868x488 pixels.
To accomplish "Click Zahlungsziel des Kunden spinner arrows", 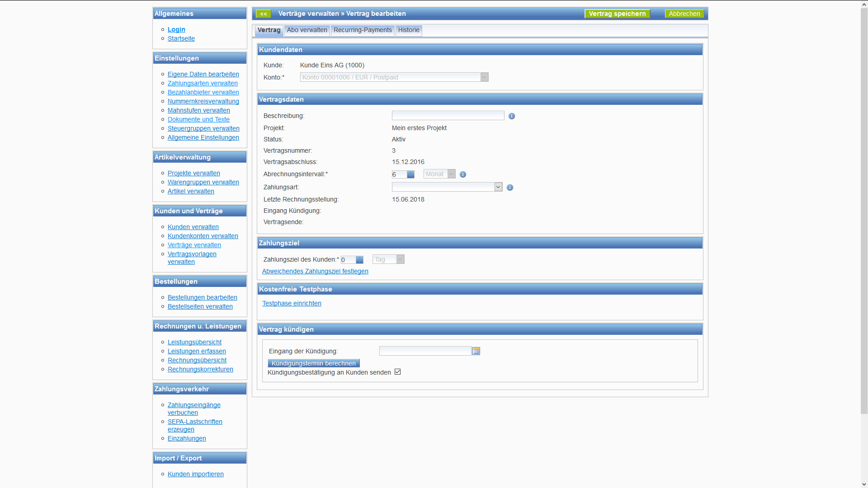I will coord(359,260).
